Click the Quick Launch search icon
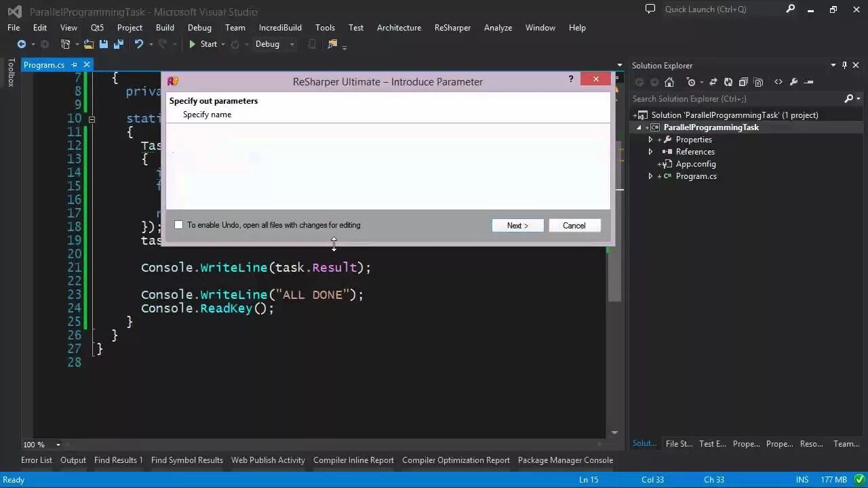The width and height of the screenshot is (868, 488). [x=791, y=9]
